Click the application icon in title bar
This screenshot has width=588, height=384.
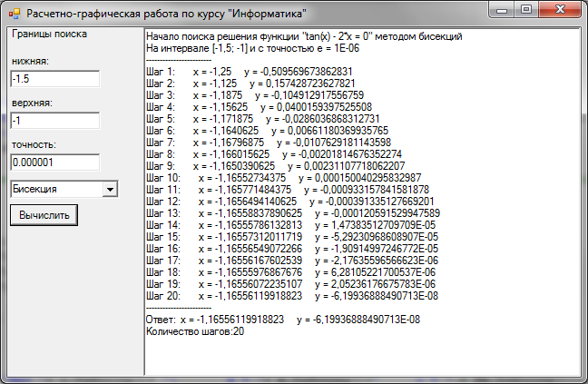point(15,14)
